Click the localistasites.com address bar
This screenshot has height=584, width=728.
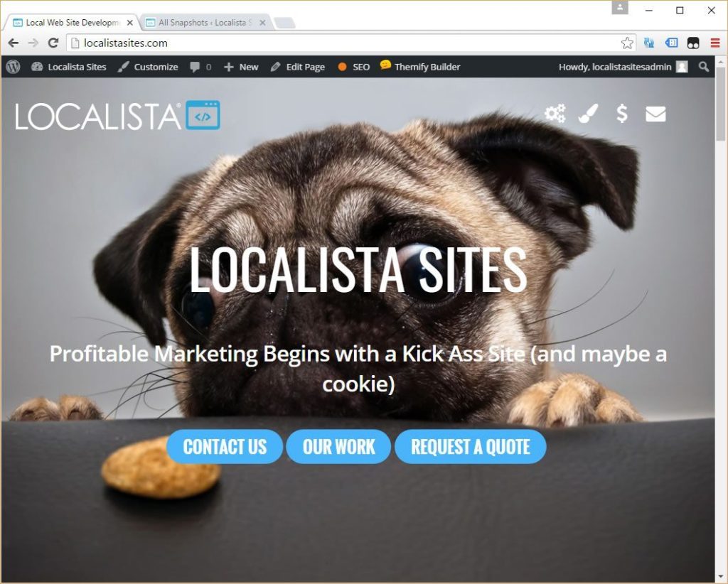pyautogui.click(x=343, y=43)
